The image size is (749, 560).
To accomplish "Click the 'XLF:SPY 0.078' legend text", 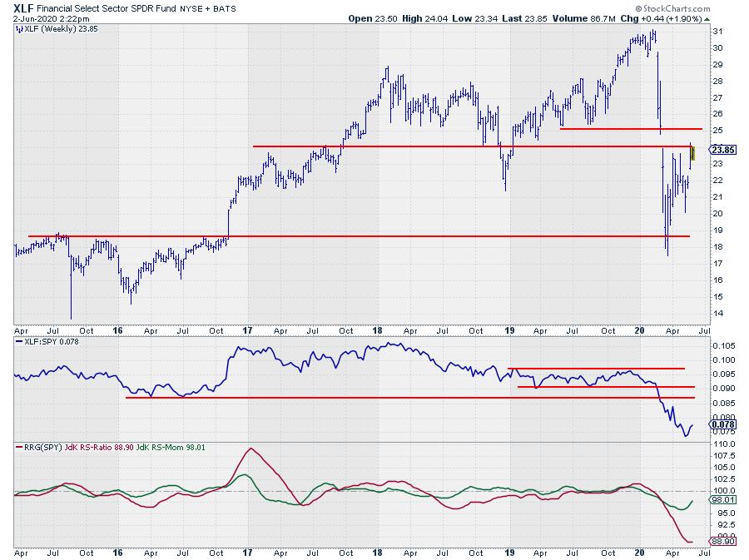I will coord(52,342).
